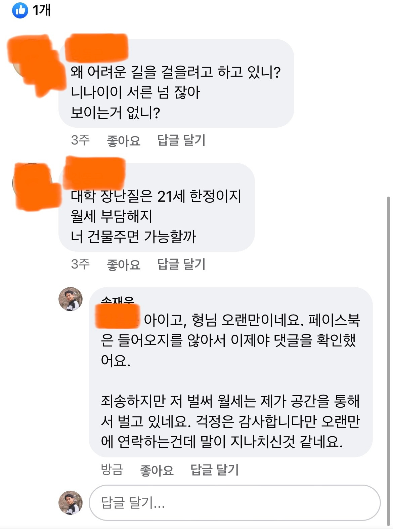
Task: Reply to the first comment via 답글 달기
Action: coord(181,140)
